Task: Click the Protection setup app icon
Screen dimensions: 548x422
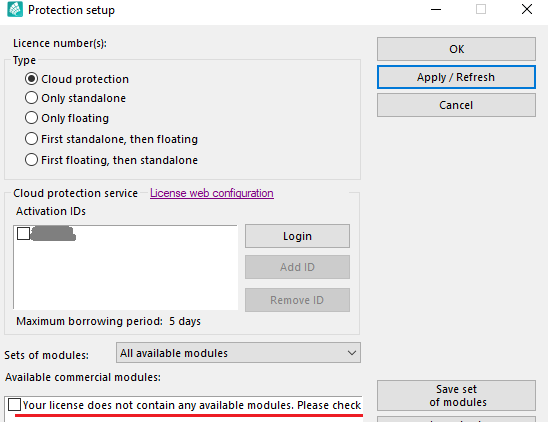Action: (x=15, y=9)
